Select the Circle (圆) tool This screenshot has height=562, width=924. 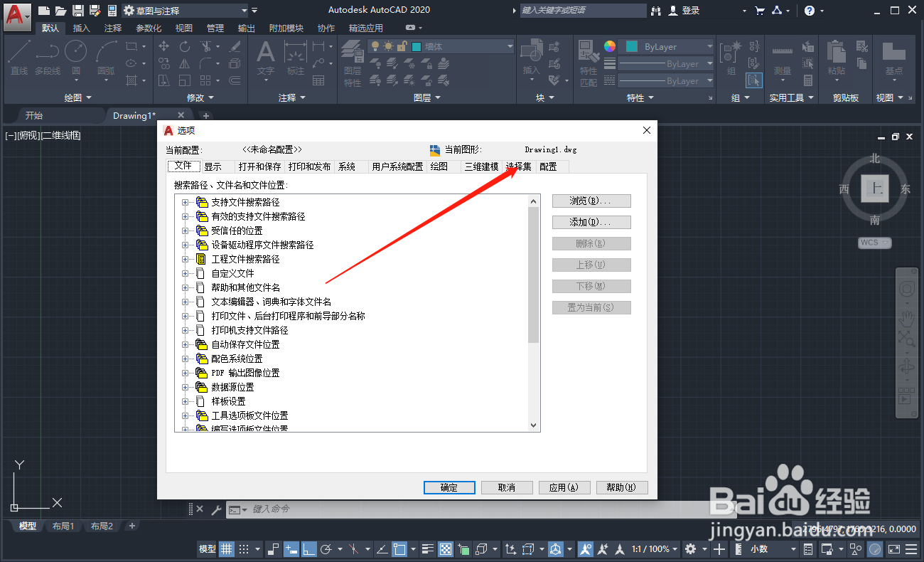point(75,57)
